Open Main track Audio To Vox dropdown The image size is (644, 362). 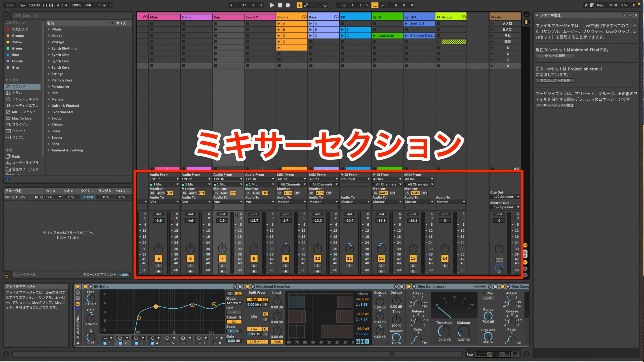click(x=164, y=202)
